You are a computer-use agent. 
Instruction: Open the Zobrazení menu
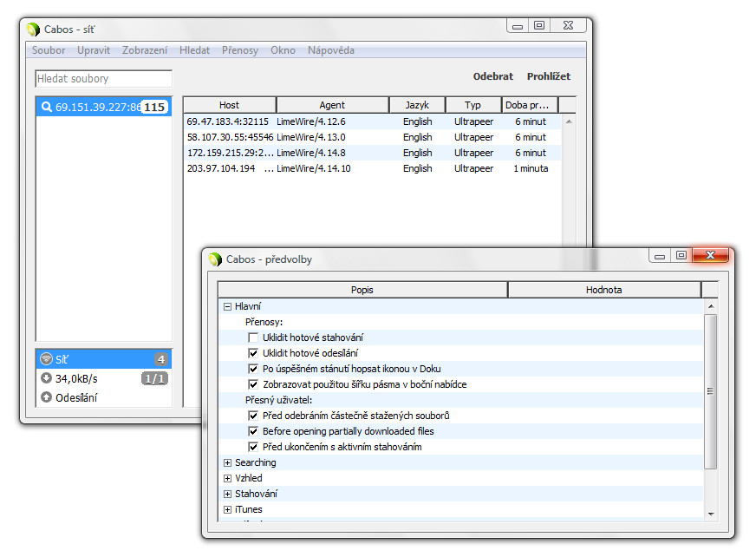point(145,50)
